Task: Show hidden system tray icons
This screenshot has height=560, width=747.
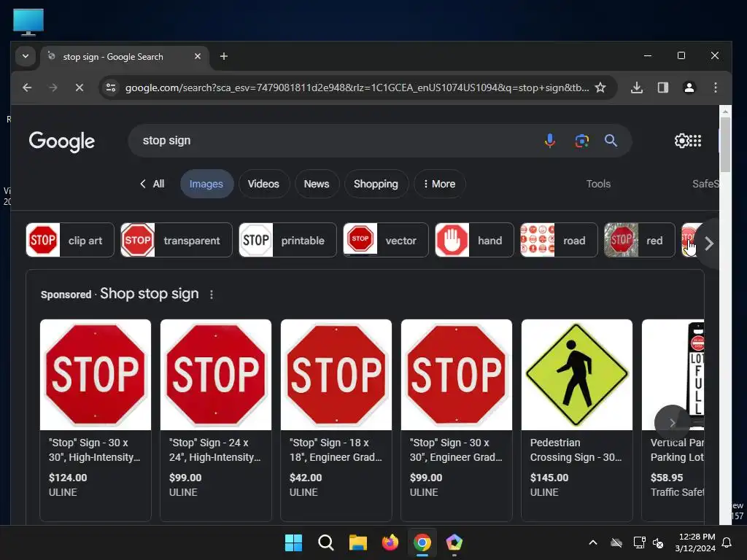Action: (592, 542)
